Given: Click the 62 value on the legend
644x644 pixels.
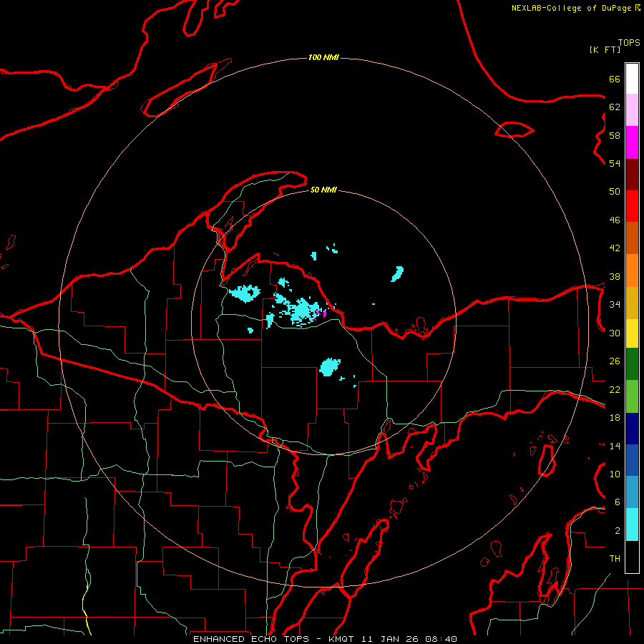Looking at the screenshot, I should 615,107.
